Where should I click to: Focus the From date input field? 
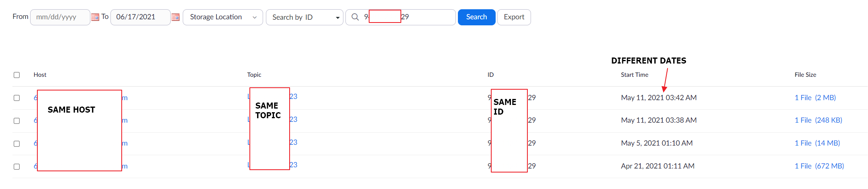point(60,17)
